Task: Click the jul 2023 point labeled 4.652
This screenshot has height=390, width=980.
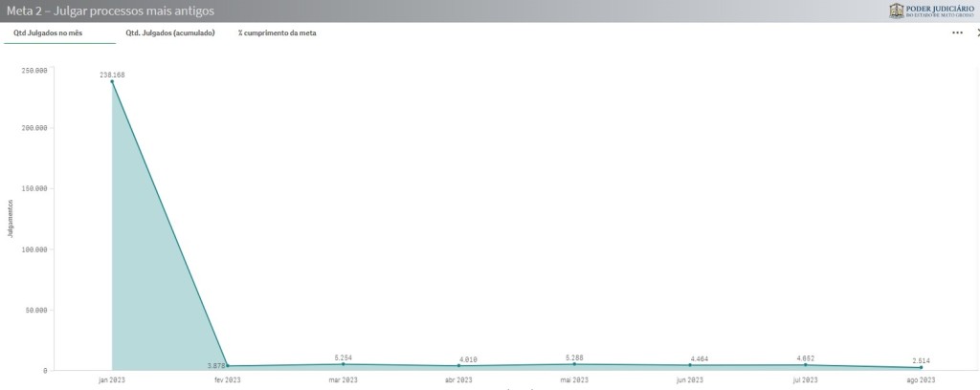Action: [806, 365]
